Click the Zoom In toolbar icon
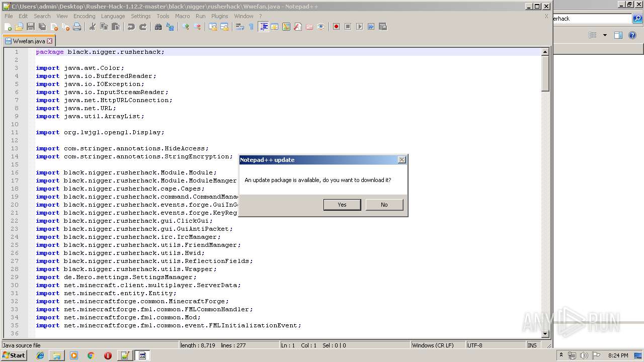 (186, 27)
